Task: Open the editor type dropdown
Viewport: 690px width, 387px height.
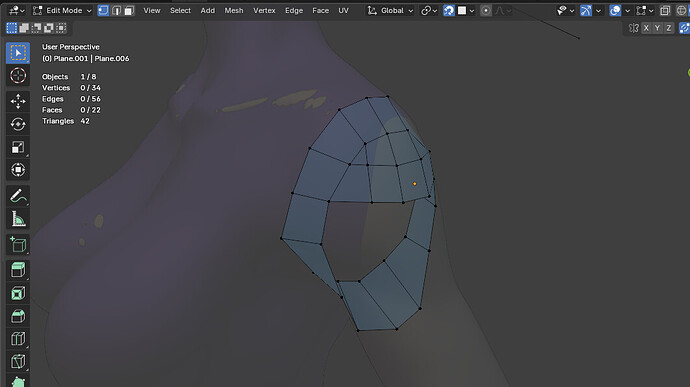Action: pyautogui.click(x=17, y=10)
